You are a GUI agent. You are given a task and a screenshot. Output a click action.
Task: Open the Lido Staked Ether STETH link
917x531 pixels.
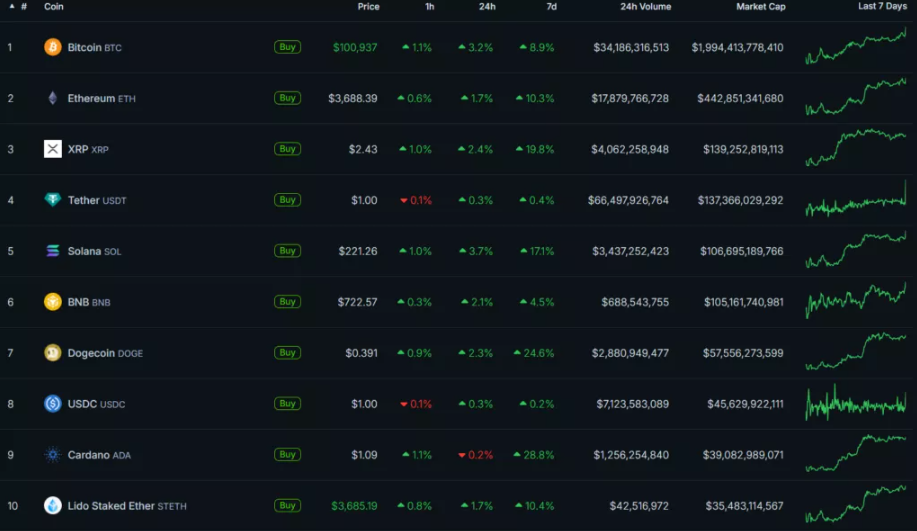(127, 505)
